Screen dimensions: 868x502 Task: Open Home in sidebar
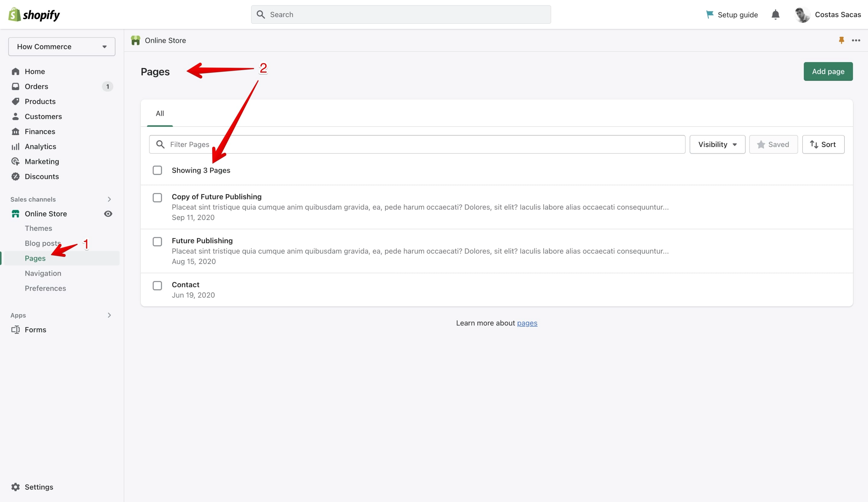[35, 71]
